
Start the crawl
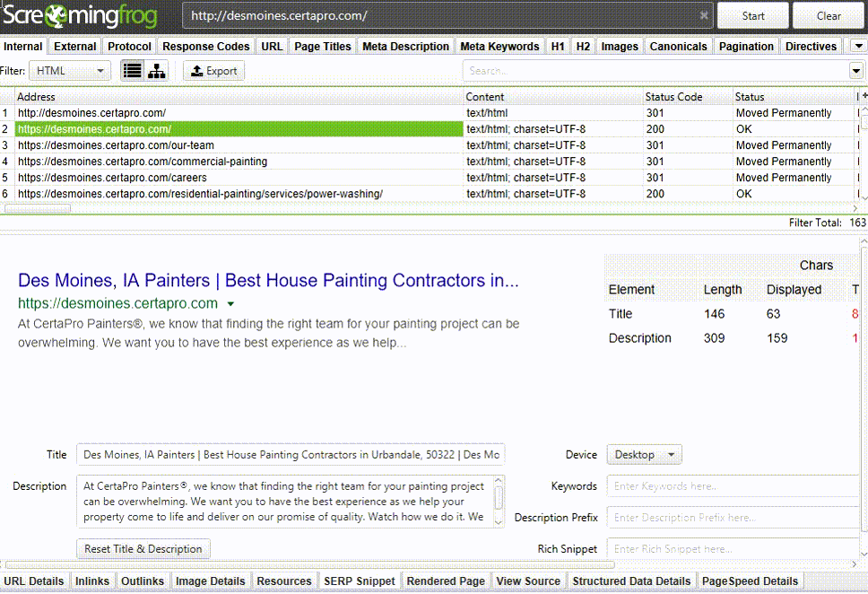click(753, 16)
